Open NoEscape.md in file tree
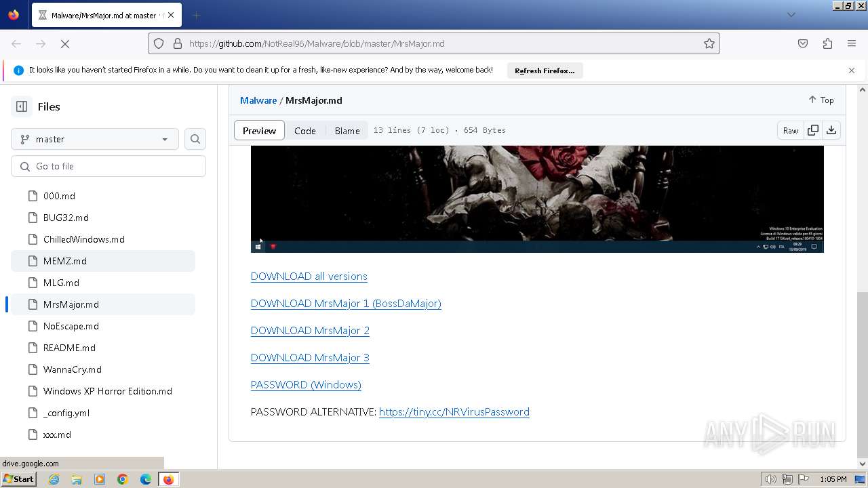This screenshot has width=868, height=488. coord(103,326)
